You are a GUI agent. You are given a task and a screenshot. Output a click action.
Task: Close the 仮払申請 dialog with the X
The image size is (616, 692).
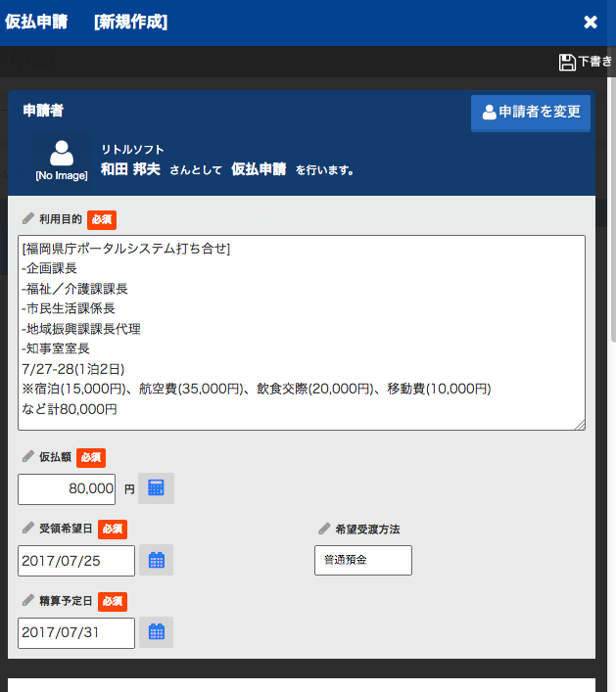pos(590,23)
